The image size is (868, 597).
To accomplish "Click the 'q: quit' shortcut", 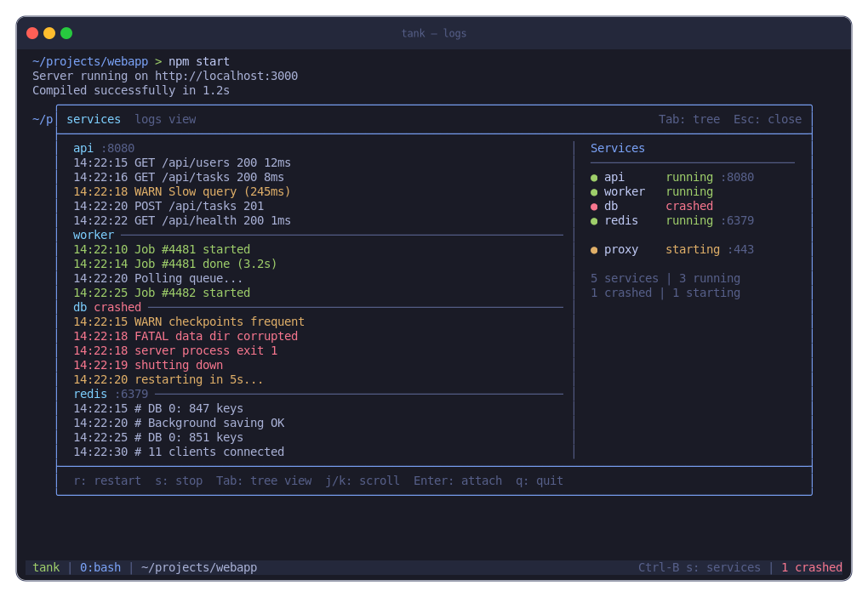I will click(x=540, y=480).
